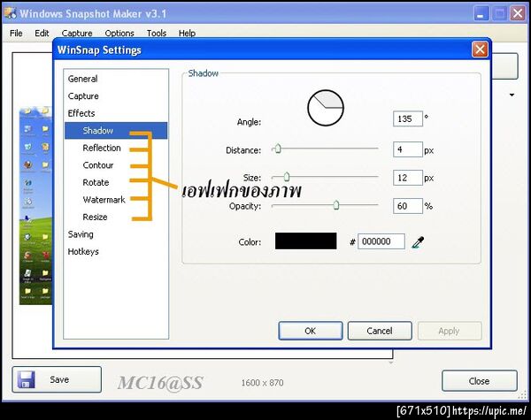Confirm settings with the OK button

[x=311, y=331]
